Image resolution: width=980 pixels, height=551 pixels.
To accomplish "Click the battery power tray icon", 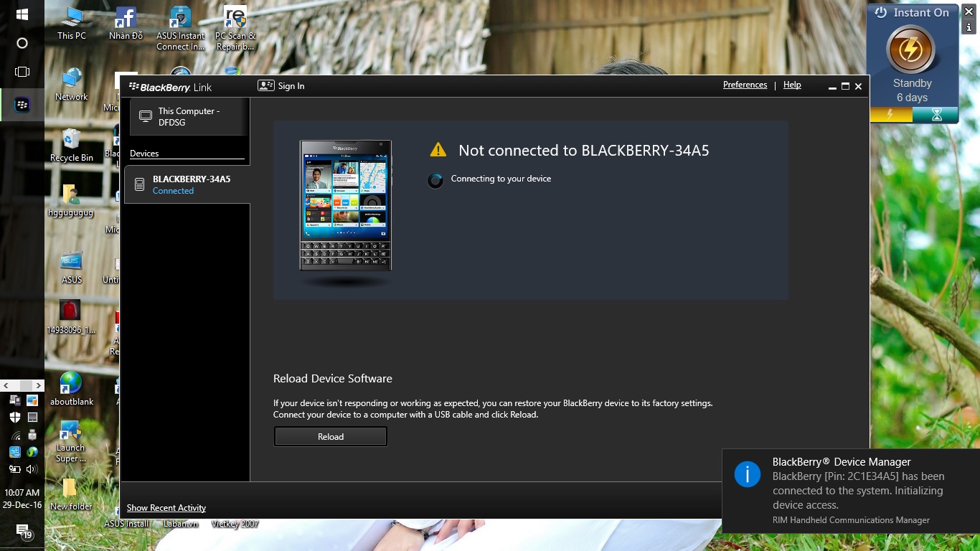I will (x=14, y=469).
